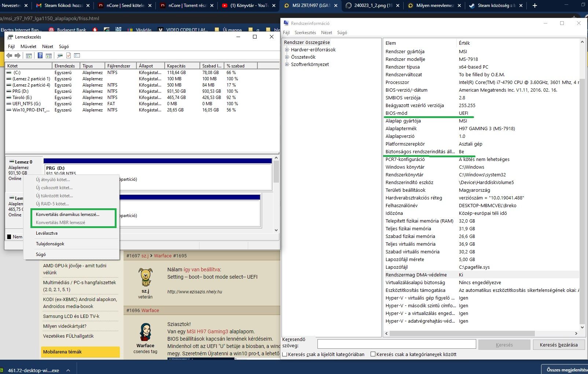Open Nézet menu in Lemezkezelés
This screenshot has height=374, width=588.
coord(48,47)
